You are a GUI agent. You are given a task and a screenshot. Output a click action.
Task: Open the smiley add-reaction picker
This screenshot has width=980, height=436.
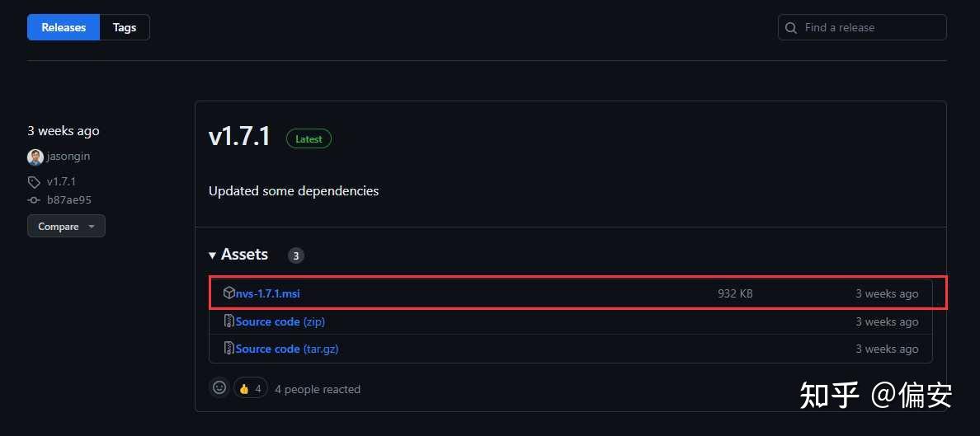(x=219, y=387)
